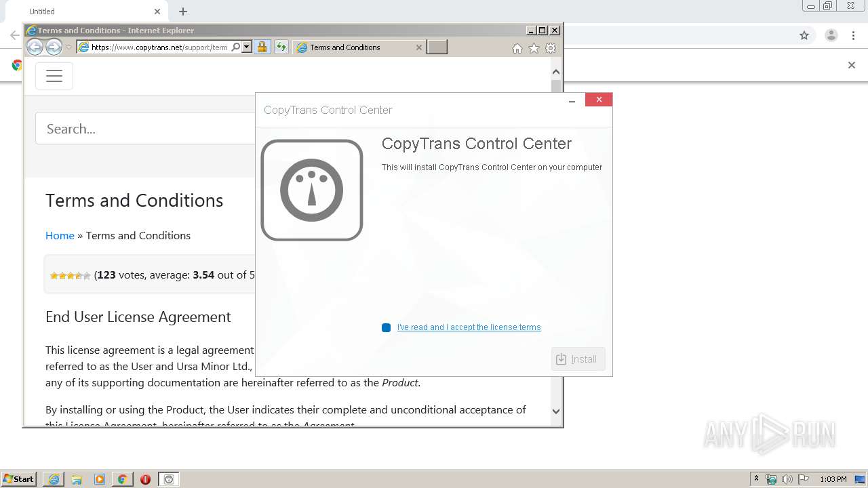Dismiss the Chrome infobar with X

852,65
